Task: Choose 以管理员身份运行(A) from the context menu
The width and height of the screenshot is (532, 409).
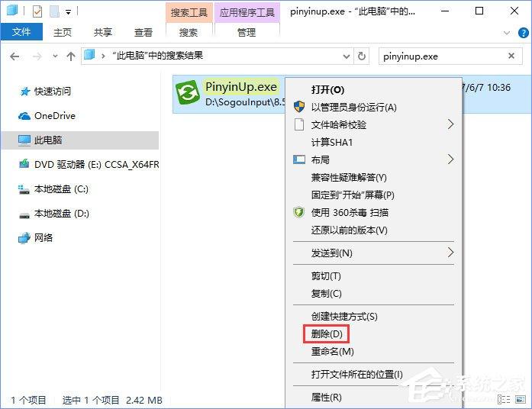Action: (373, 107)
